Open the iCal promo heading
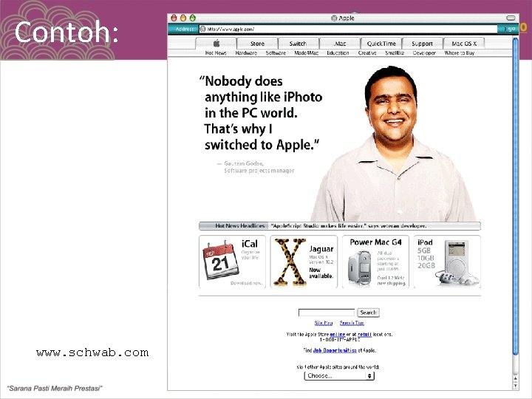 pos(250,244)
